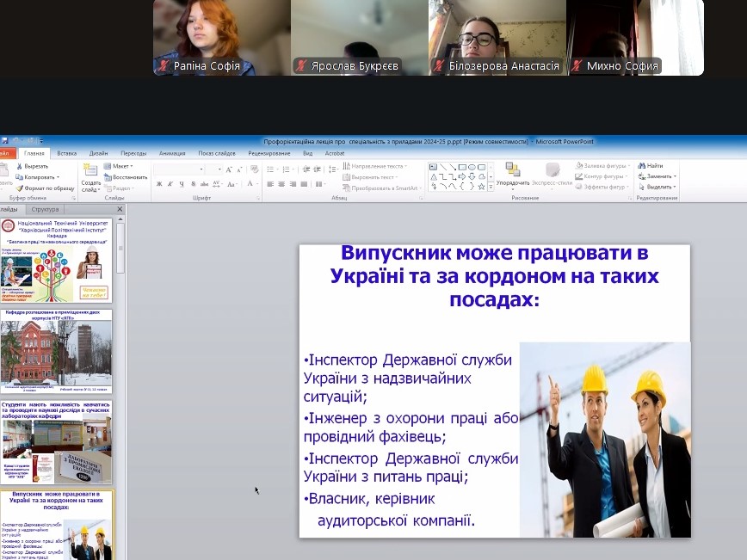The image size is (747, 560).
Task: Click the New Slide (Создать слайд) icon
Action: 90,171
